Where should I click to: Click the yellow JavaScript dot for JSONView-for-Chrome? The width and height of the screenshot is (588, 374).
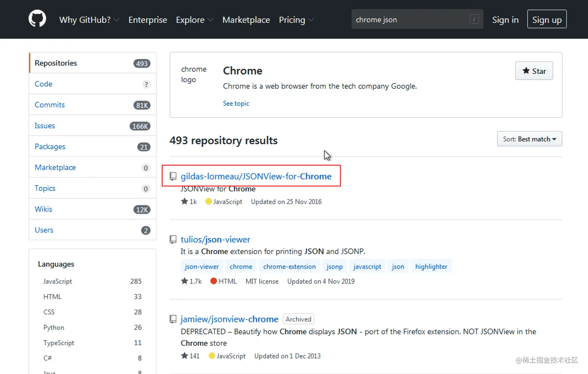(x=208, y=201)
